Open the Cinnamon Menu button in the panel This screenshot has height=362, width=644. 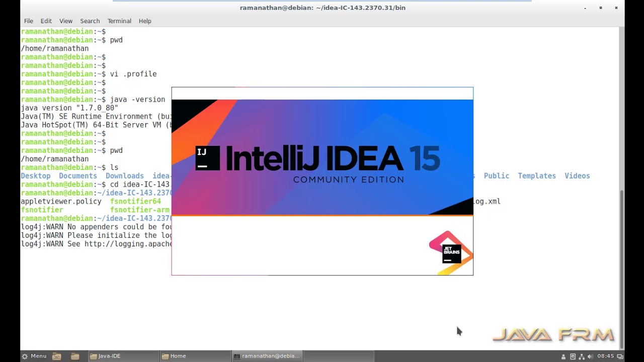34,356
